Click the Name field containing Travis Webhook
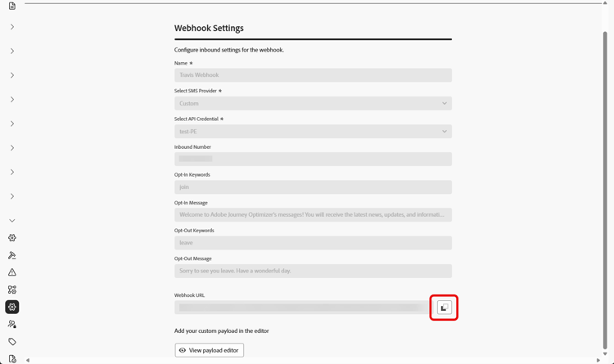This screenshot has height=364, width=614. click(313, 75)
